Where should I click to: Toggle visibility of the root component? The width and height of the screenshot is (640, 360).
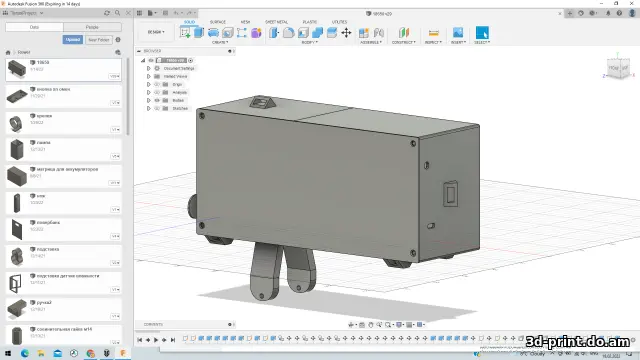point(151,60)
